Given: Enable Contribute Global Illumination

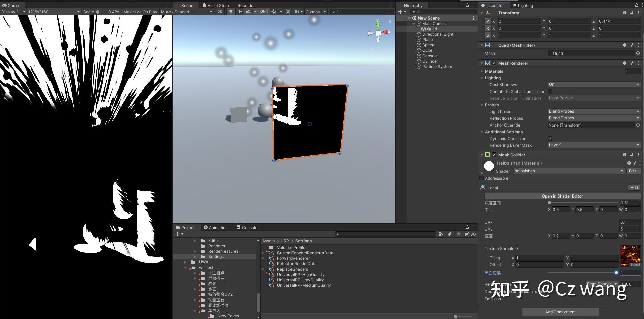Looking at the screenshot, I should 550,91.
